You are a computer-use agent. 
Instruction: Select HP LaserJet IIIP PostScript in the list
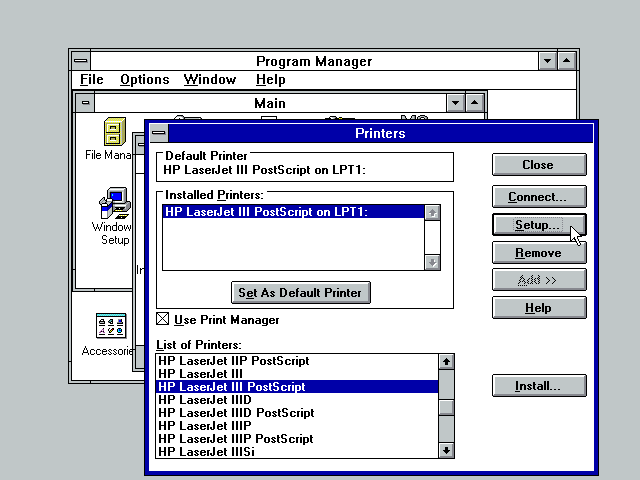[297, 439]
